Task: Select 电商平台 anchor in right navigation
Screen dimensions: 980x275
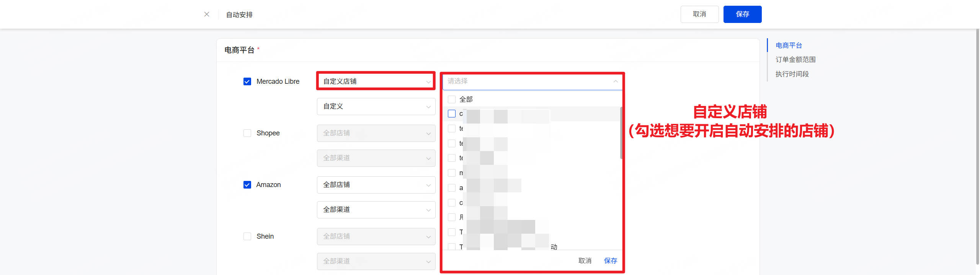Action: (788, 46)
